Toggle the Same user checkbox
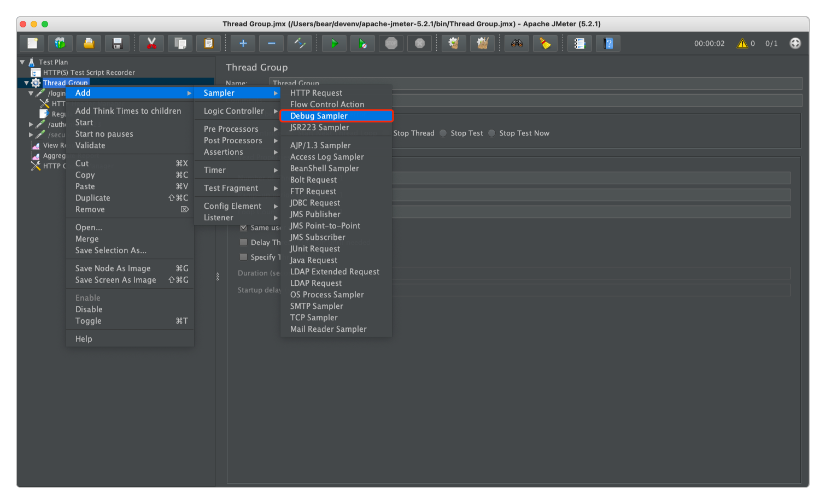Screen dimensions: 826x504 tap(243, 227)
